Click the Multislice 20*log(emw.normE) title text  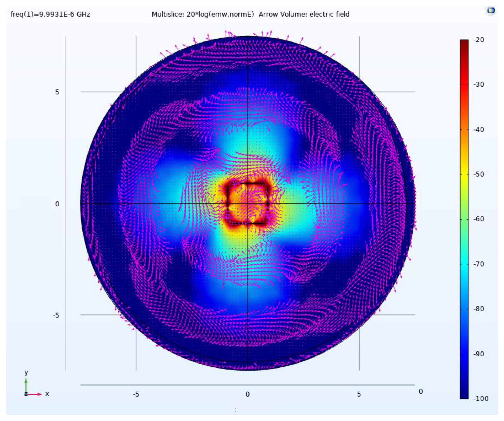click(203, 15)
